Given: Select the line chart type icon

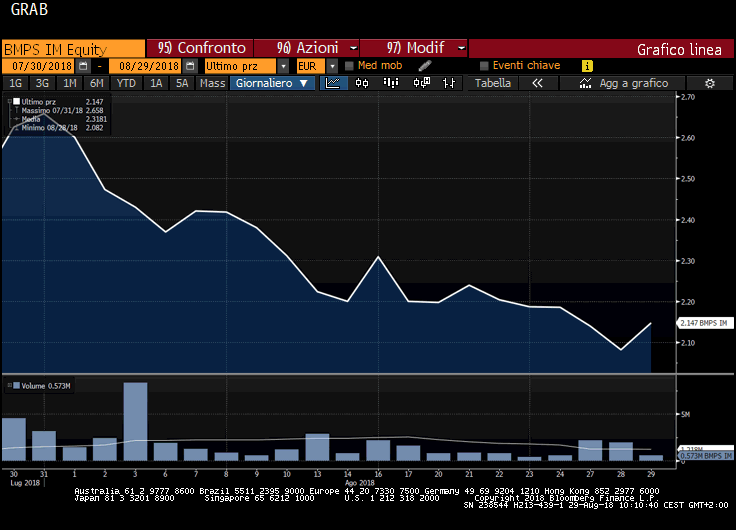Looking at the screenshot, I should click(x=333, y=83).
